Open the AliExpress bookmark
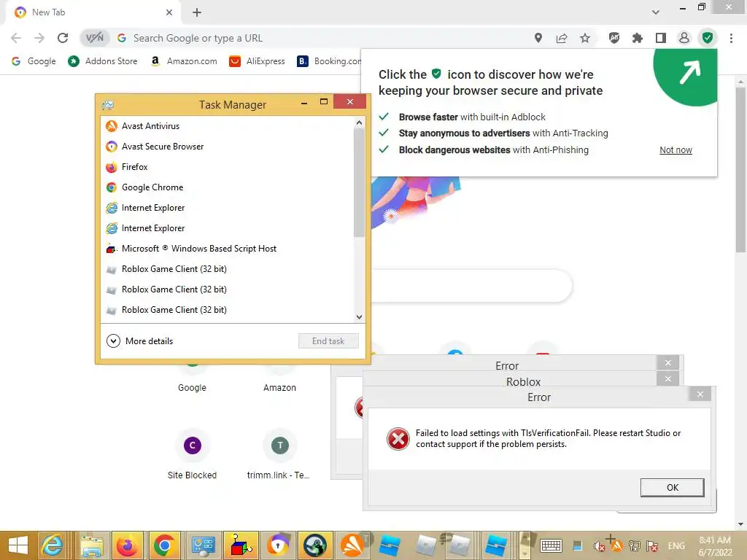747x560 pixels. 257,61
